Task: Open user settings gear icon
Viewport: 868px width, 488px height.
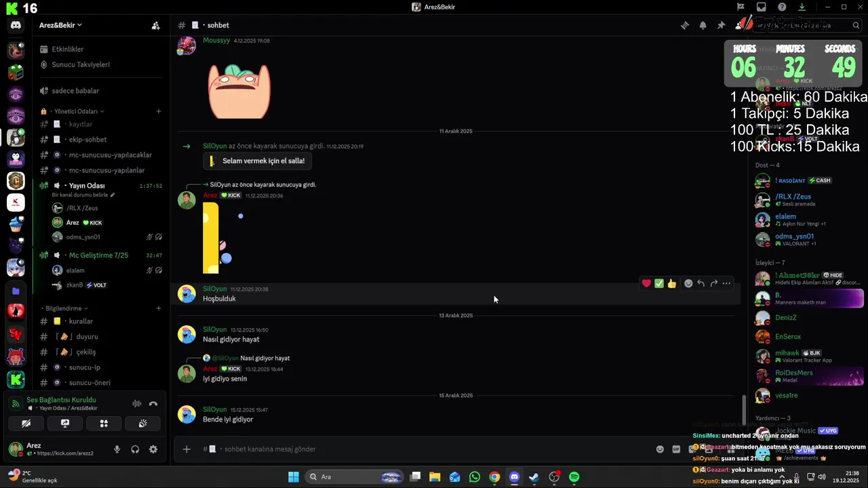Action: click(153, 449)
